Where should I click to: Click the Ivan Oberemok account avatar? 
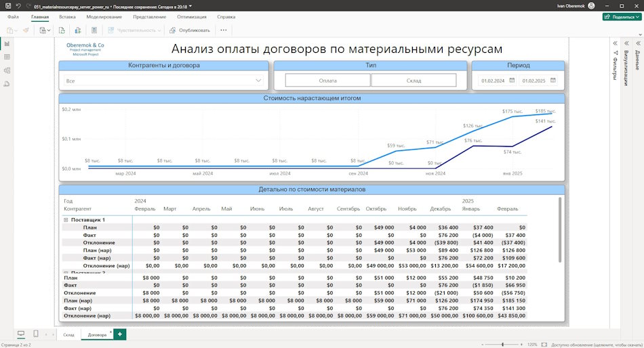591,5
